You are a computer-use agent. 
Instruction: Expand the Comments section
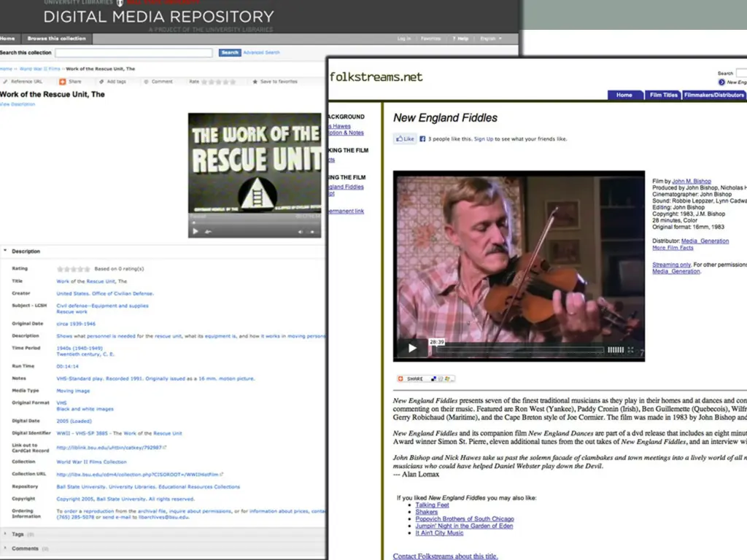tap(5, 548)
